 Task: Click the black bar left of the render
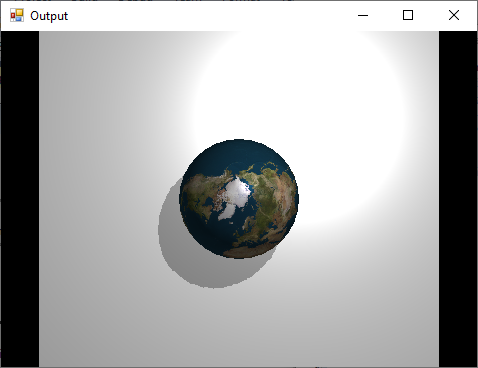pos(20,199)
